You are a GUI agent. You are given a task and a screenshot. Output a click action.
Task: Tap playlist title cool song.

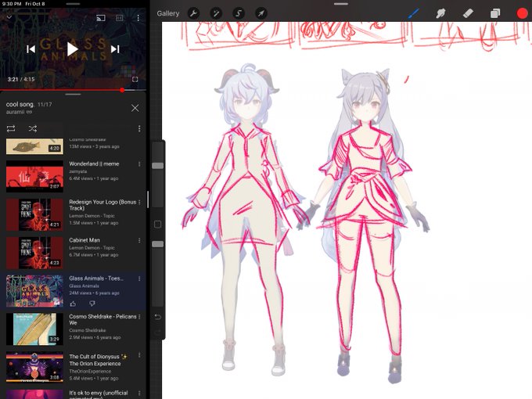tap(20, 105)
